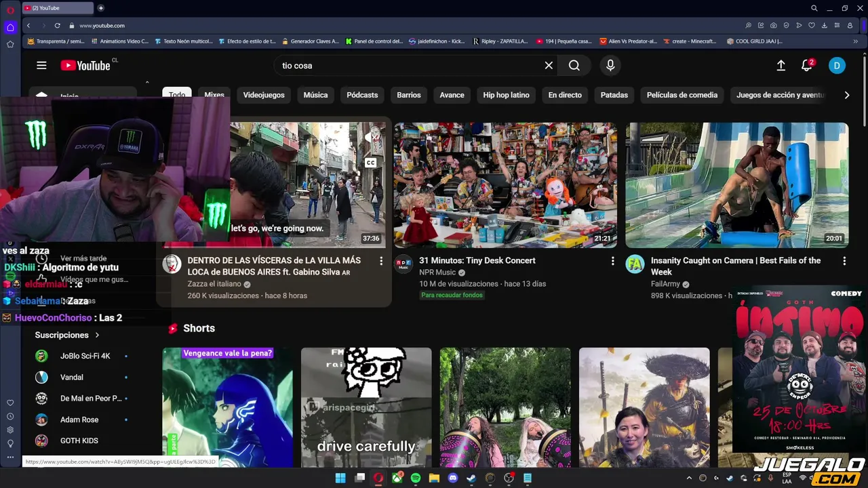Expand the bookmarks bar overflow chevrons

point(855,41)
